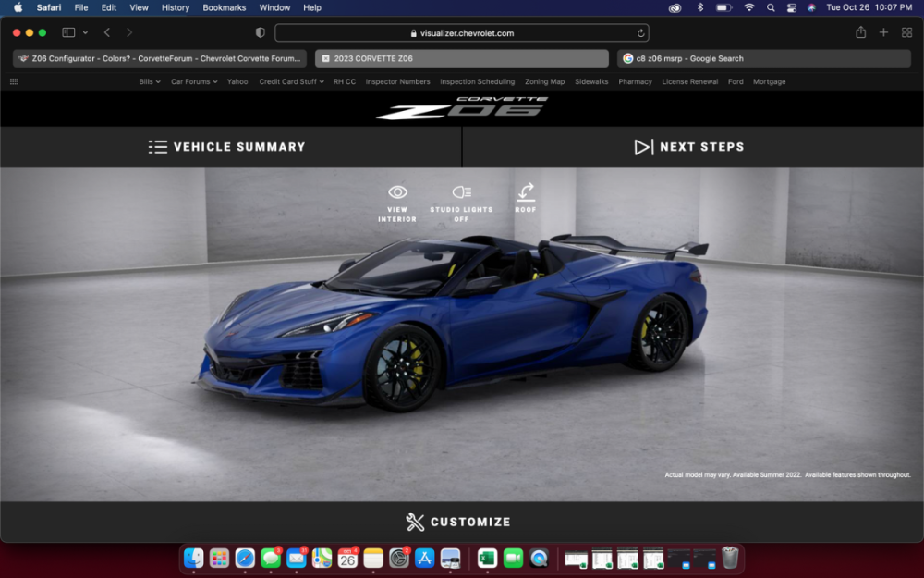
Task: Open Safari's privacy report shield icon
Action: coord(260,33)
